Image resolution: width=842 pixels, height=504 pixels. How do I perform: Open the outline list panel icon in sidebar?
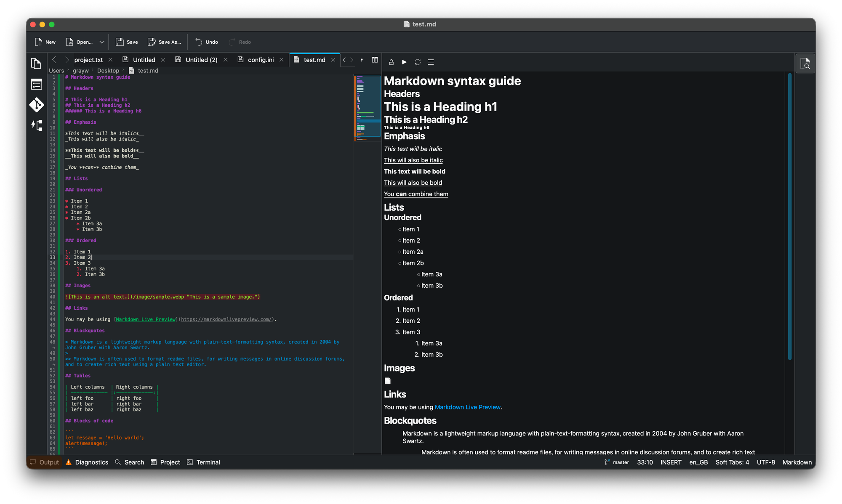[37, 85]
